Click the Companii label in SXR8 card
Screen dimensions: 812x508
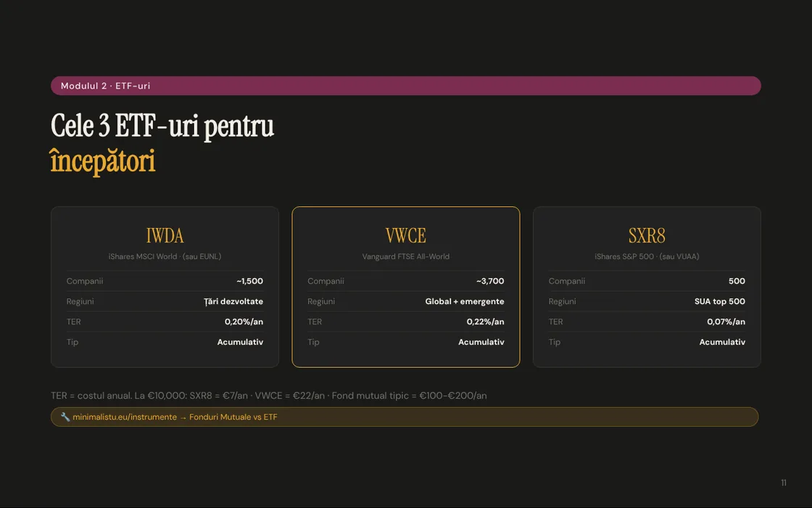pos(567,281)
